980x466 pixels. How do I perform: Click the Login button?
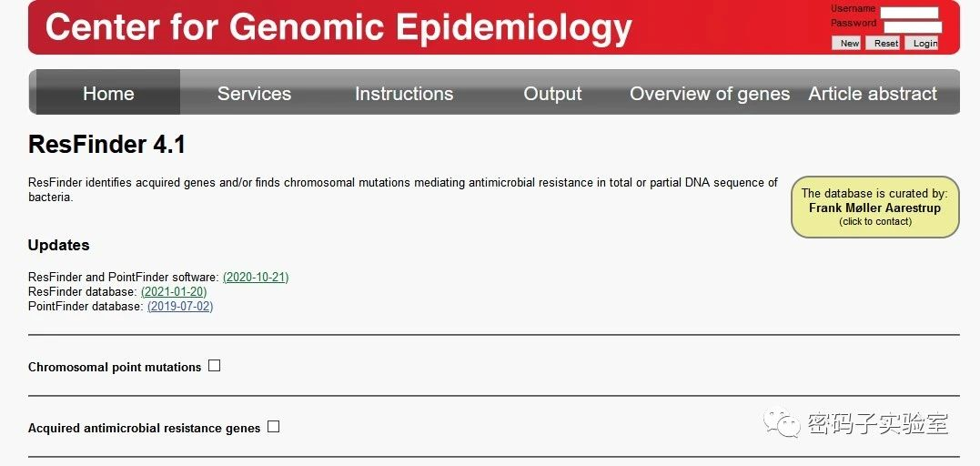coord(924,43)
